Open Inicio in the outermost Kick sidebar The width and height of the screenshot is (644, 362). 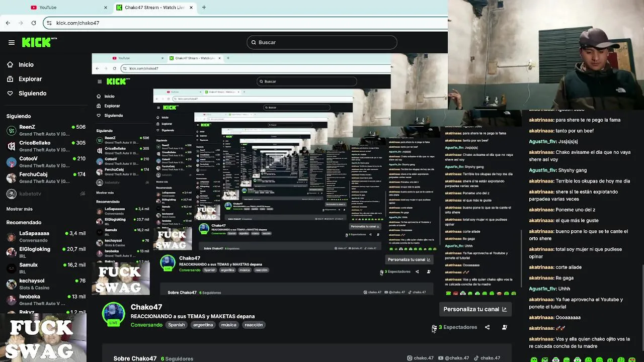tap(26, 64)
